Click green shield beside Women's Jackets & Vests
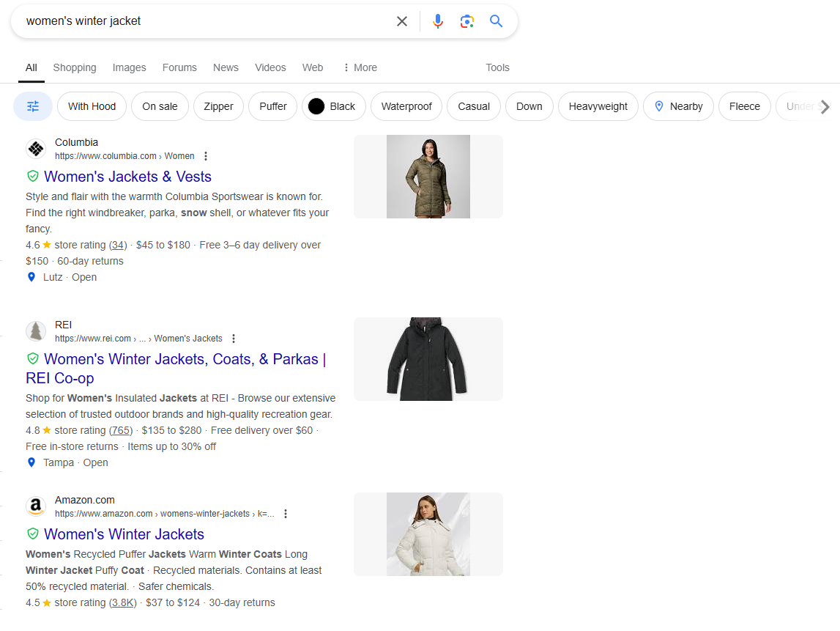840x631 pixels. coord(33,176)
